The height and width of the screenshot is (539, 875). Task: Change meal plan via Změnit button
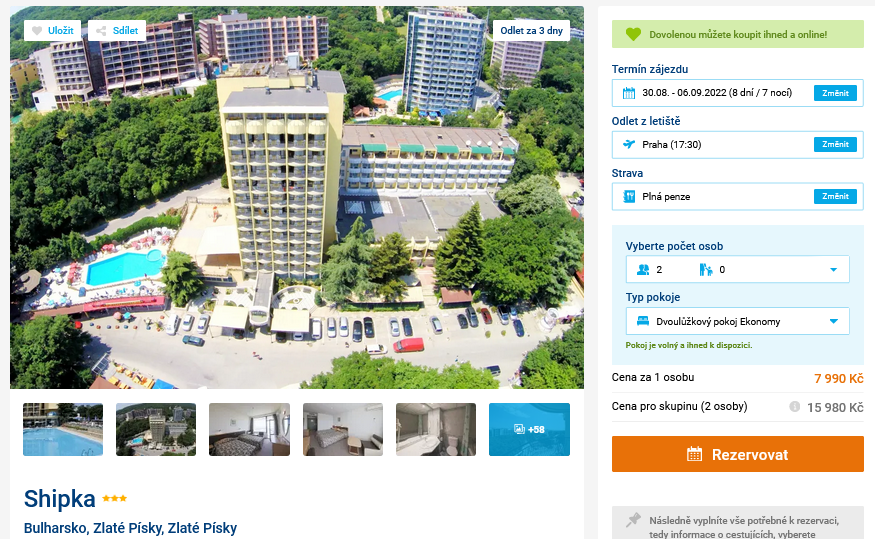click(835, 196)
